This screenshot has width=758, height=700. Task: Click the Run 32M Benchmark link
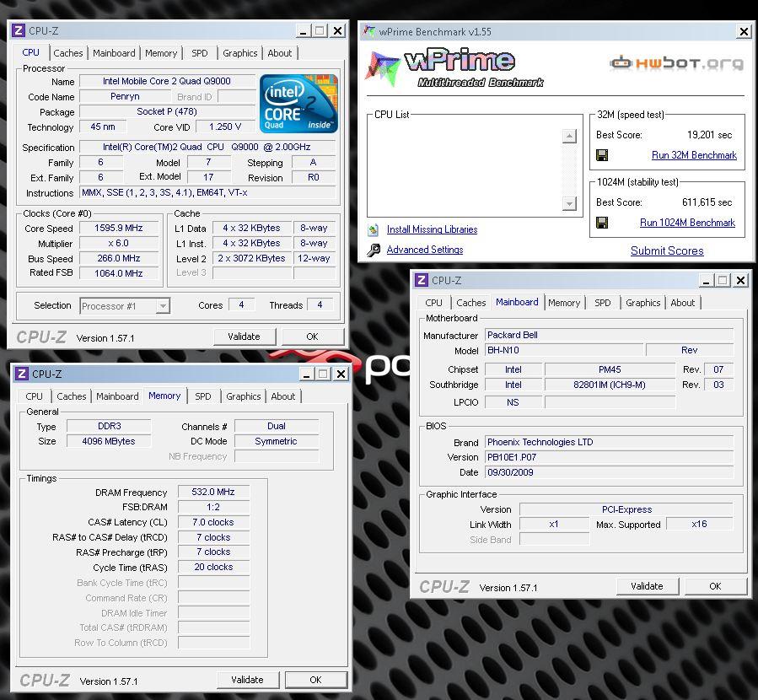(694, 155)
